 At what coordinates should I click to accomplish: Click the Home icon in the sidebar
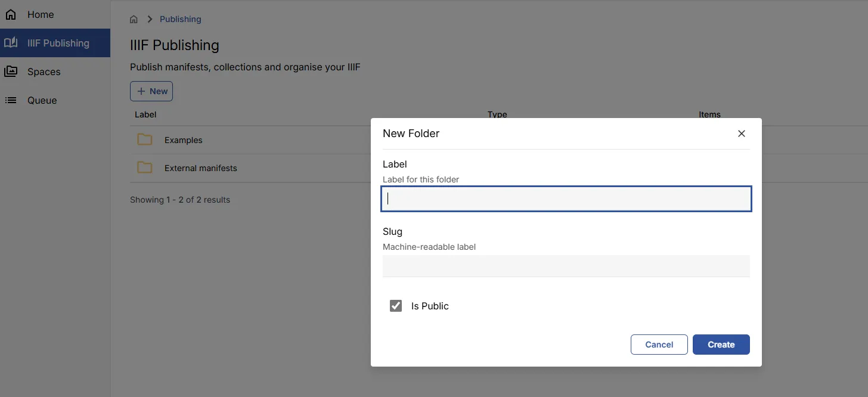11,14
